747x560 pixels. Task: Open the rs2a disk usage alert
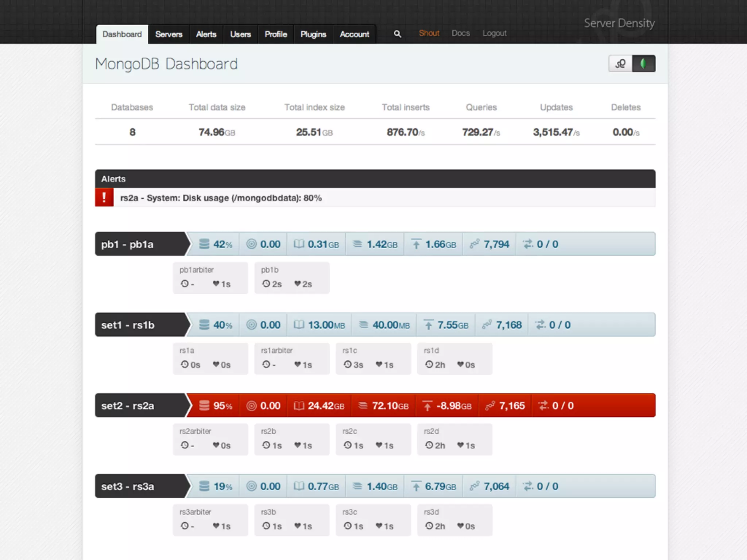point(221,198)
